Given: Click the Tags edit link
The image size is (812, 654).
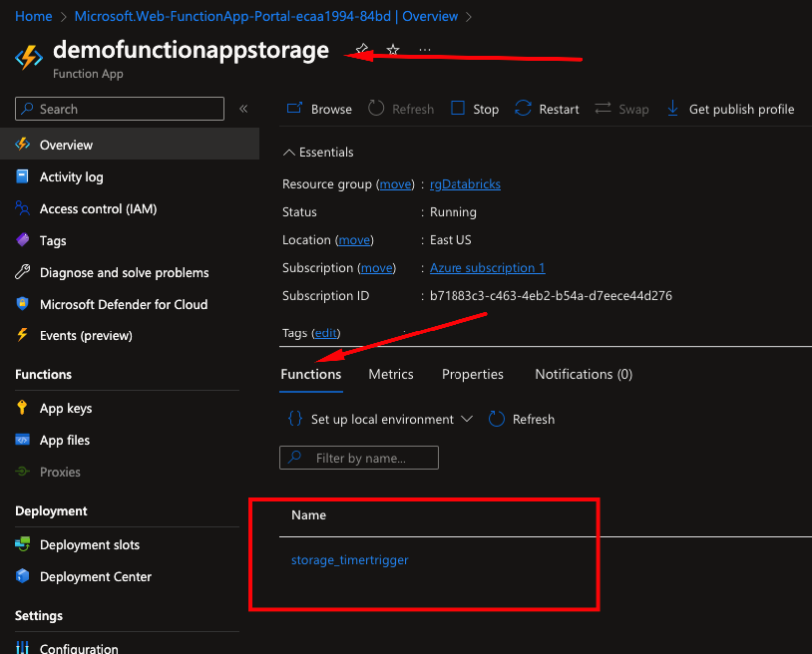Looking at the screenshot, I should pyautogui.click(x=326, y=333).
